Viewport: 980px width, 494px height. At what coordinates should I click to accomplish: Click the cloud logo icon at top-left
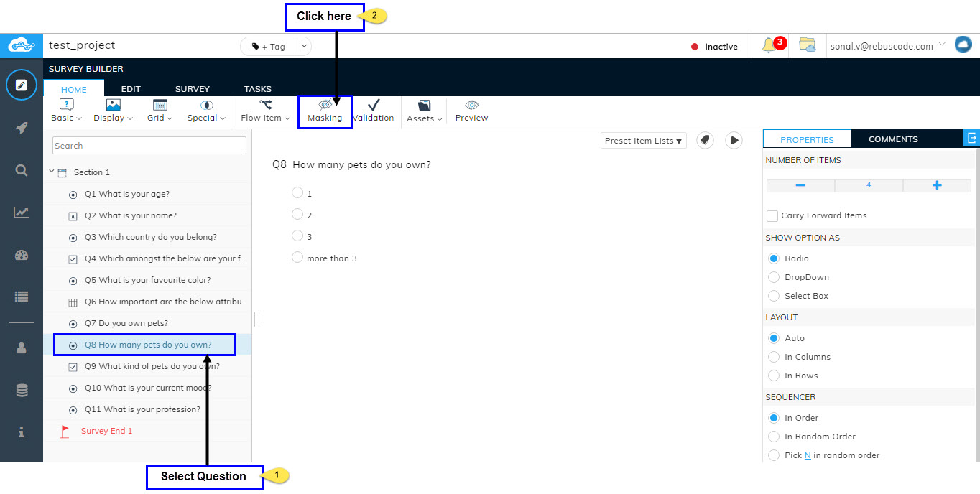point(21,46)
